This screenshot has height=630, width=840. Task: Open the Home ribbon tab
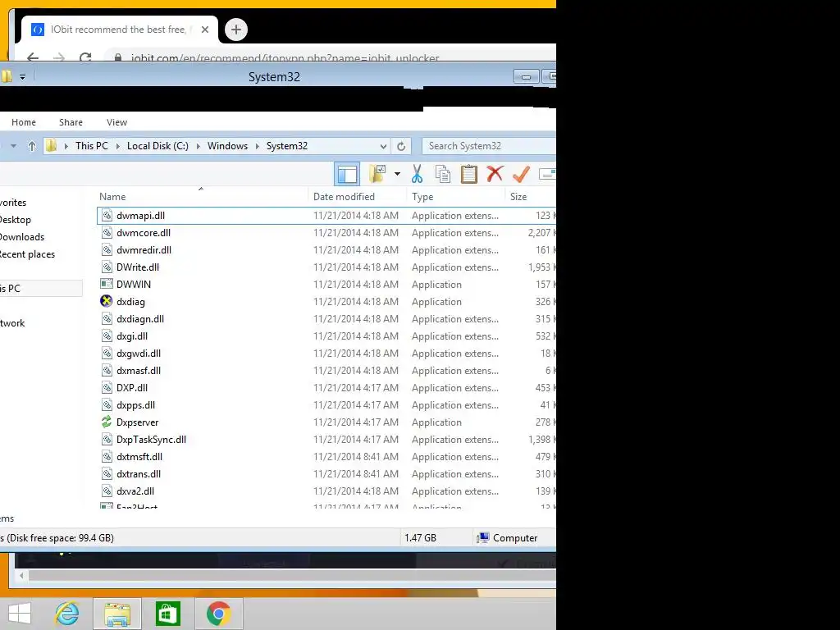point(24,122)
